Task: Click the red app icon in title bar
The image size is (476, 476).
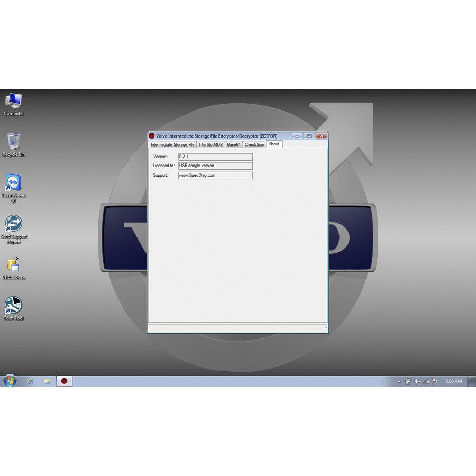Action: pos(152,136)
